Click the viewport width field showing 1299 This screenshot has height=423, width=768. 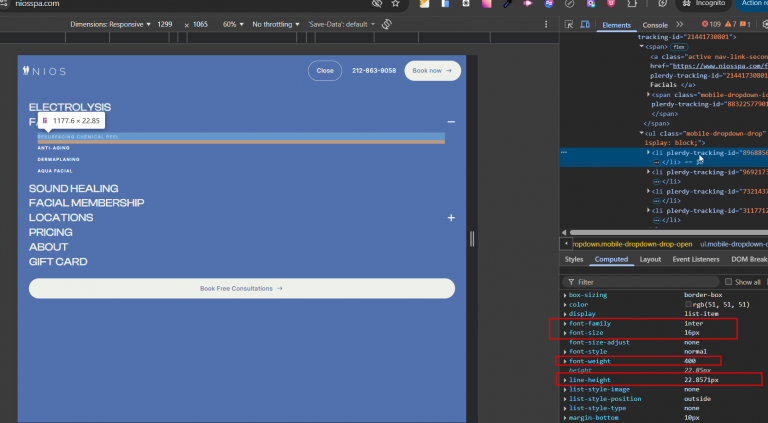tap(165, 24)
